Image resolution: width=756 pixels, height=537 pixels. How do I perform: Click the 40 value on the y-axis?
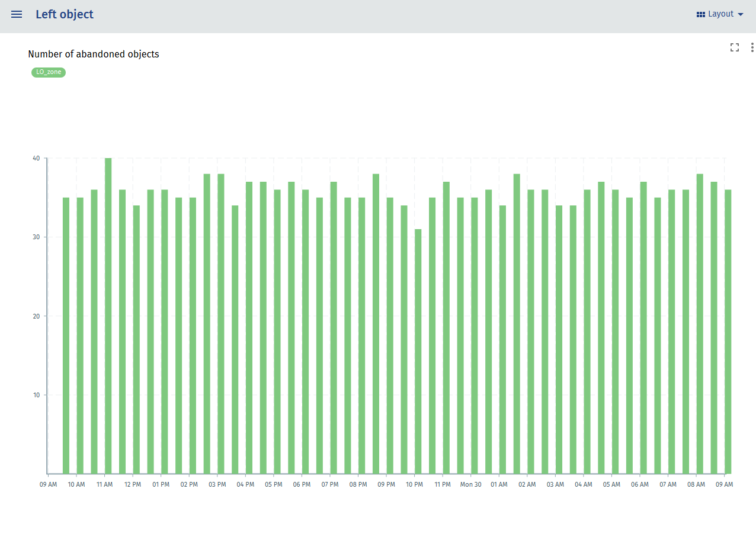[x=36, y=158]
